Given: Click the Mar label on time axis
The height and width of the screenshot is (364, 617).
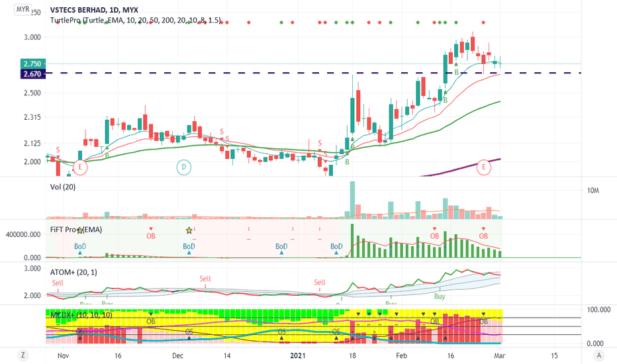Looking at the screenshot, I should [x=499, y=356].
